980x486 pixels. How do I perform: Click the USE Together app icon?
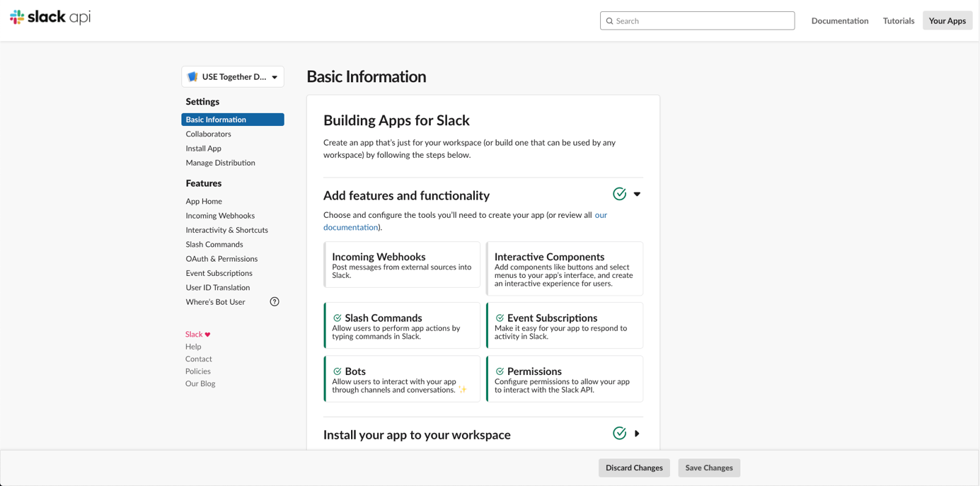(192, 76)
